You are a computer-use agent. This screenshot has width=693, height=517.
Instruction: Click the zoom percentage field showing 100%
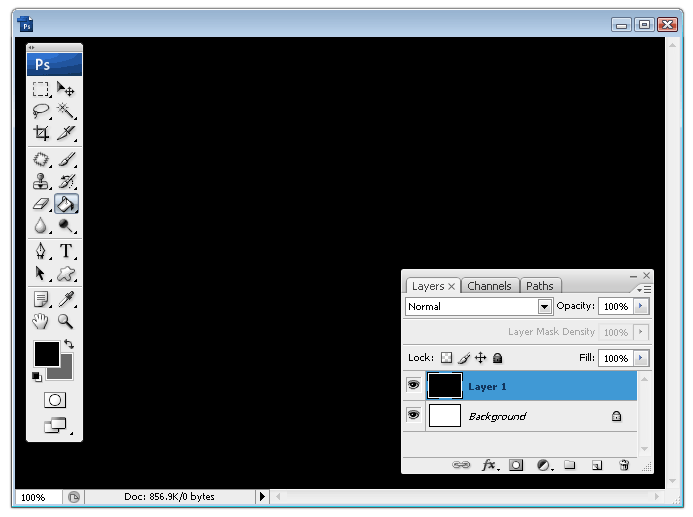coord(38,497)
